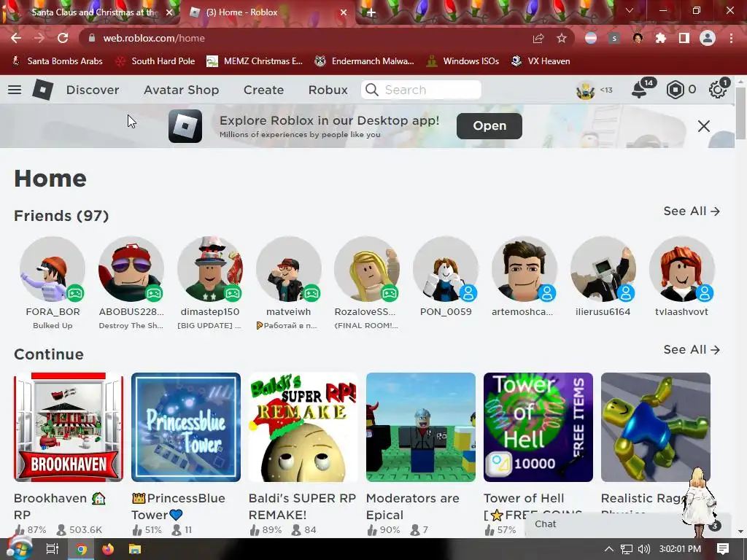Open Firefox from the taskbar
Screen dimensions: 747x560
(108, 549)
